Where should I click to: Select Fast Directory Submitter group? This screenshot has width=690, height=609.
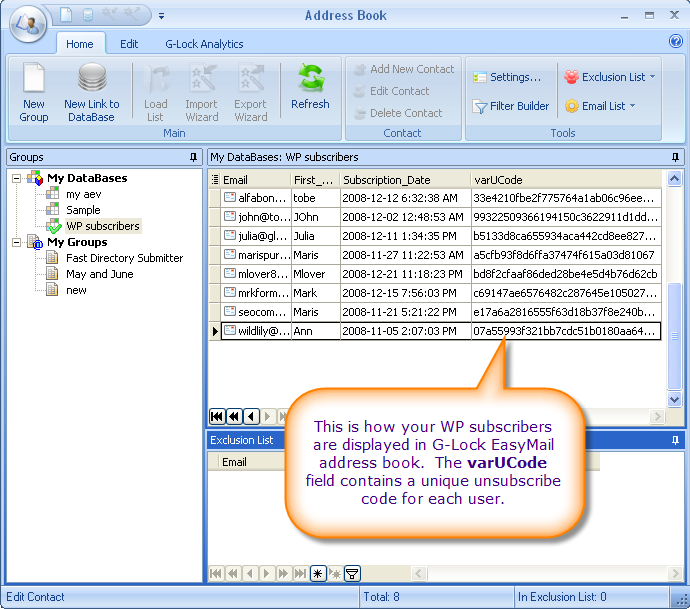click(x=125, y=258)
